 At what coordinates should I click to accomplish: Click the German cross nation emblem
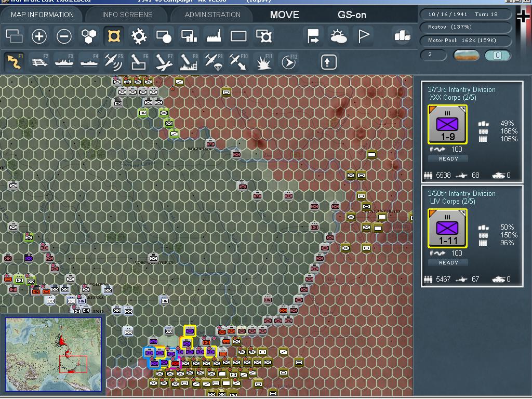(x=524, y=16)
